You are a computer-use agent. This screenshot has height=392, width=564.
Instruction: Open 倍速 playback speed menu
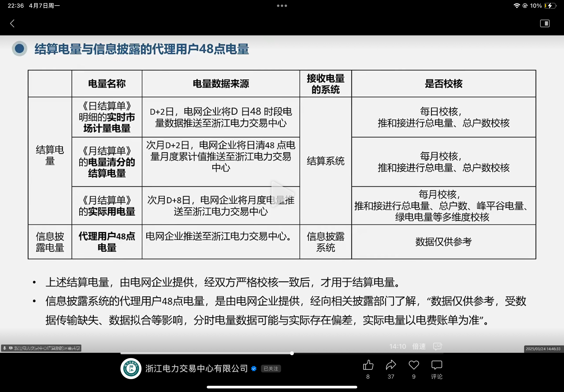419,347
